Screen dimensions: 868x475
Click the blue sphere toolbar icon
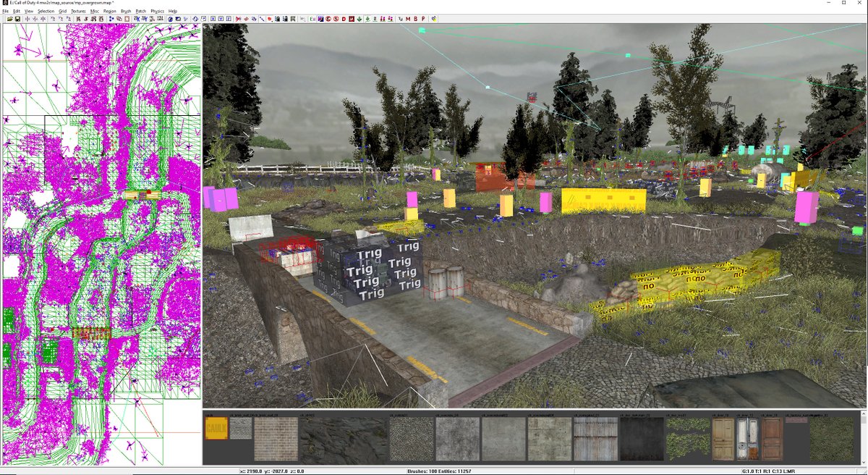[x=170, y=19]
